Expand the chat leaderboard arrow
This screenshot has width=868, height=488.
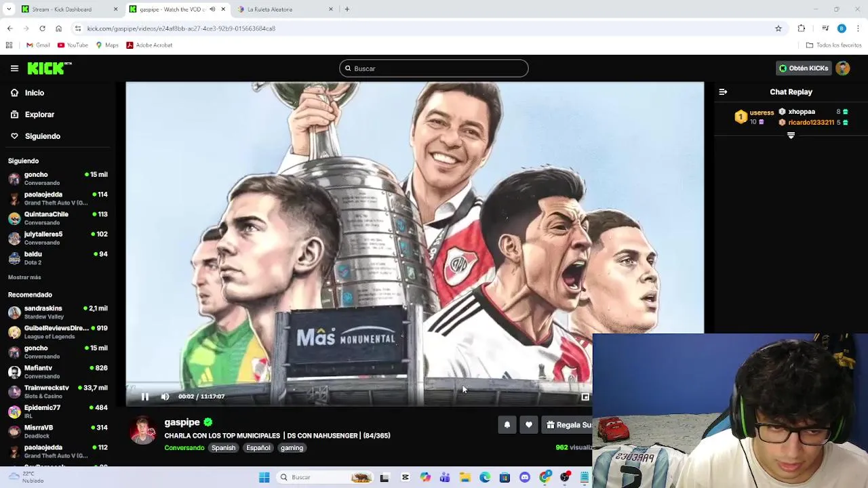(x=791, y=136)
